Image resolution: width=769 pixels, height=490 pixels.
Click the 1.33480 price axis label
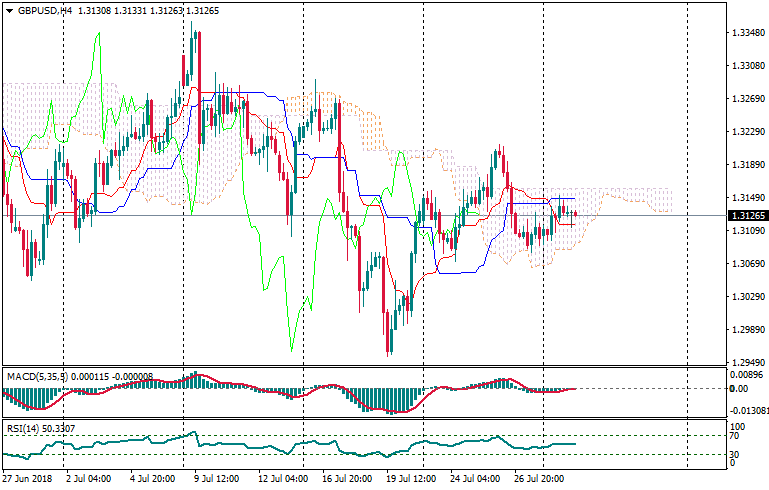(745, 33)
